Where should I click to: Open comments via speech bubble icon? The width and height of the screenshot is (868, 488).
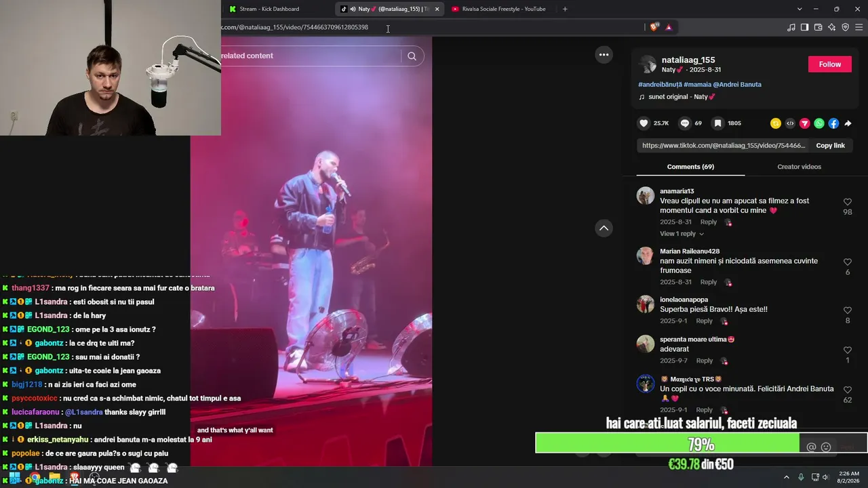coord(685,123)
